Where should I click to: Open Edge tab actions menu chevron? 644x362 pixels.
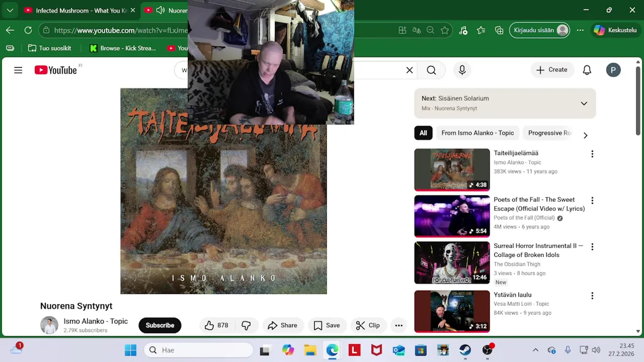(10, 10)
